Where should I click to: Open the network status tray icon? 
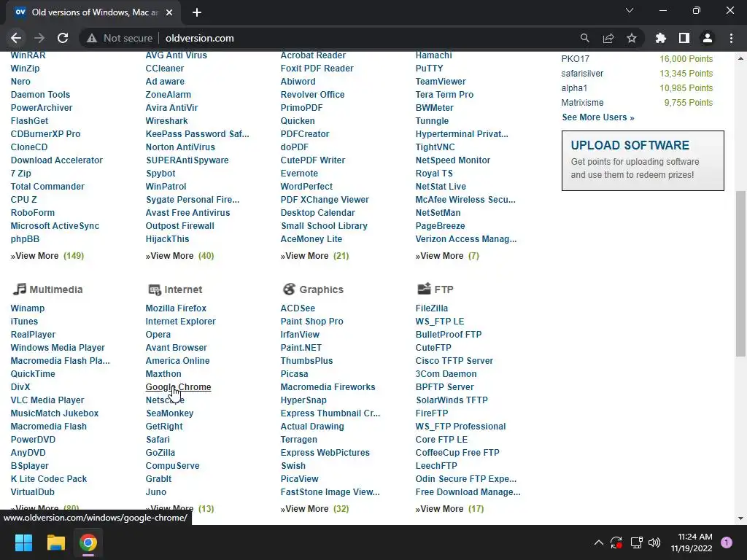[x=636, y=542]
